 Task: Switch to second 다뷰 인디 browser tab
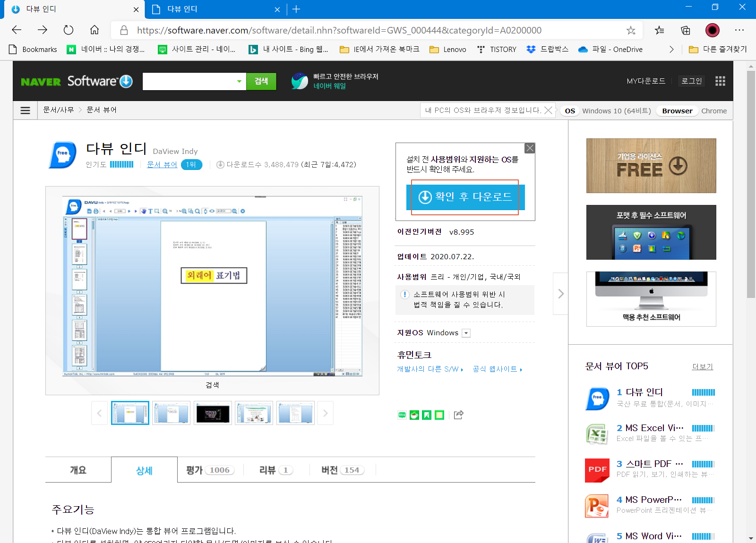(216, 9)
